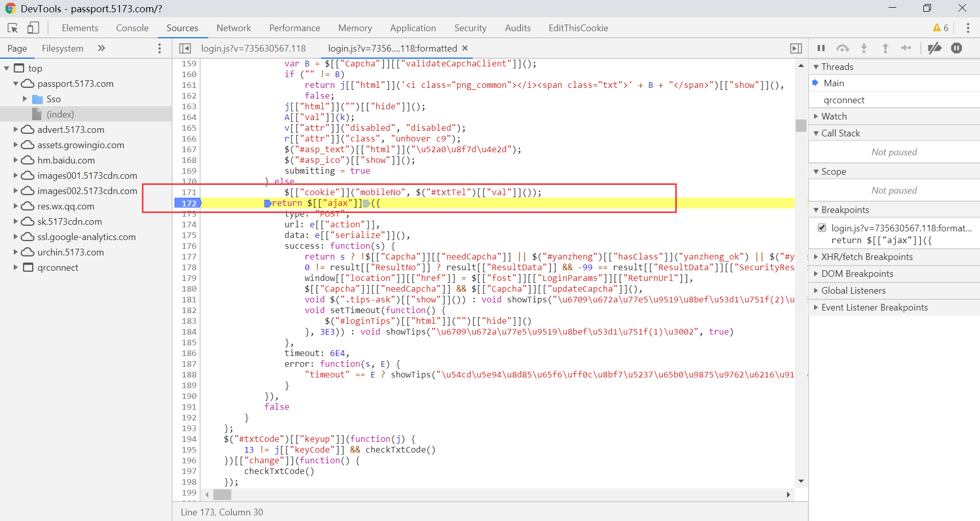Image resolution: width=980 pixels, height=521 pixels.
Task: Hide the navigator sidebar
Action: [x=185, y=48]
